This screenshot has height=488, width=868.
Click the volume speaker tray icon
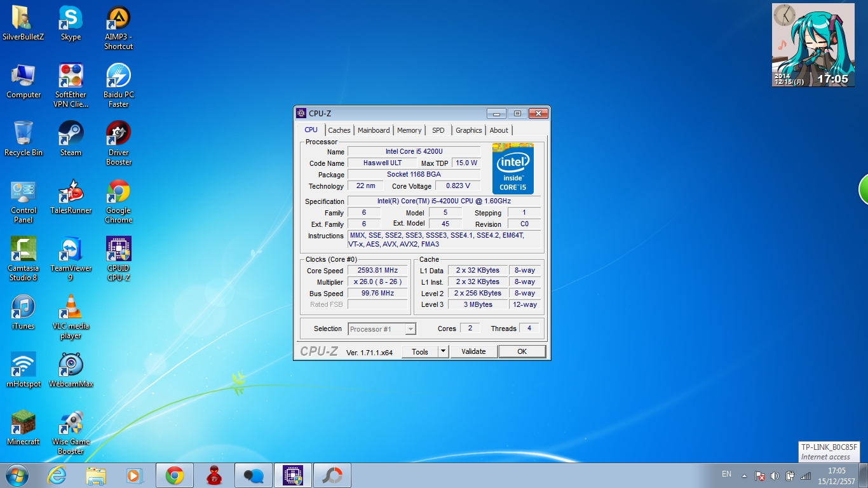pos(775,475)
